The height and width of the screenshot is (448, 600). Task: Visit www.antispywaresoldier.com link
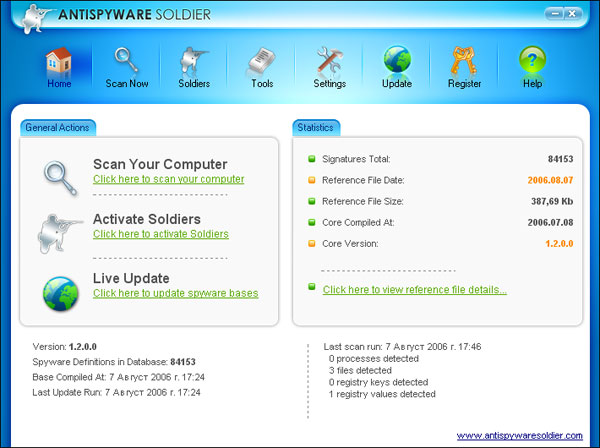520,435
